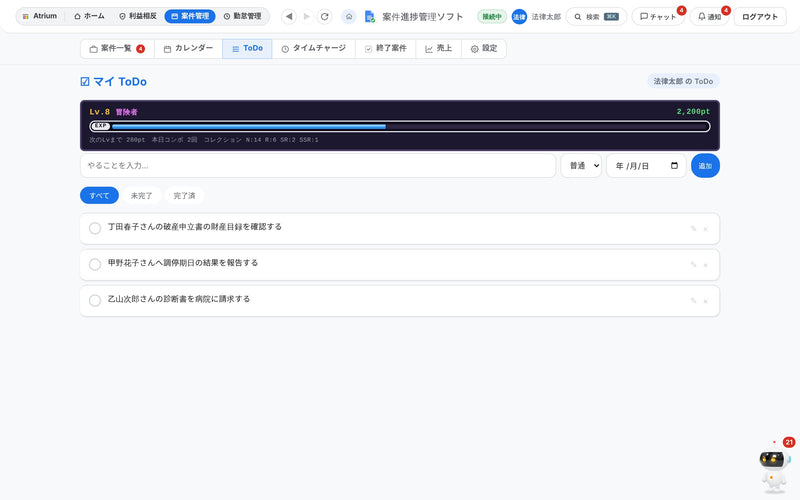Focus the やることを入力 field
The image size is (800, 500).
tap(318, 166)
